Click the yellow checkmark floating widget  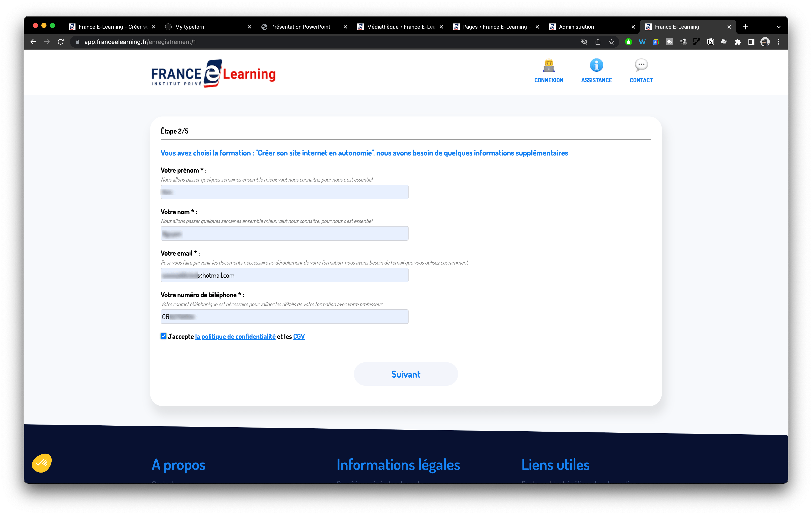point(42,463)
